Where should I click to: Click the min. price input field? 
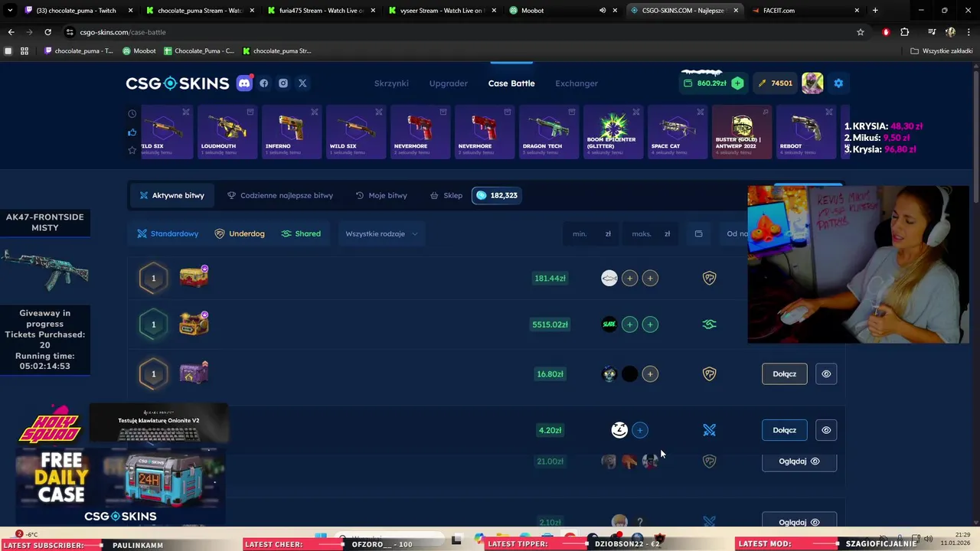[591, 233]
